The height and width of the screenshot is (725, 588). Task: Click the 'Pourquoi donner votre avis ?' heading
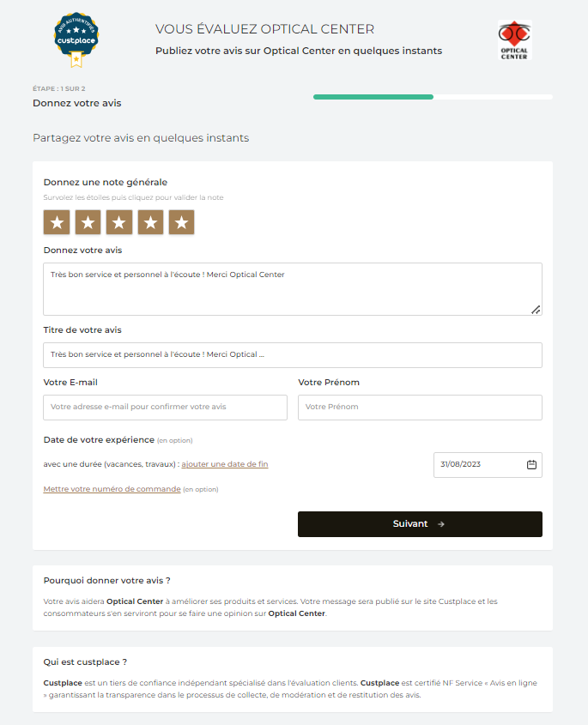click(106, 581)
